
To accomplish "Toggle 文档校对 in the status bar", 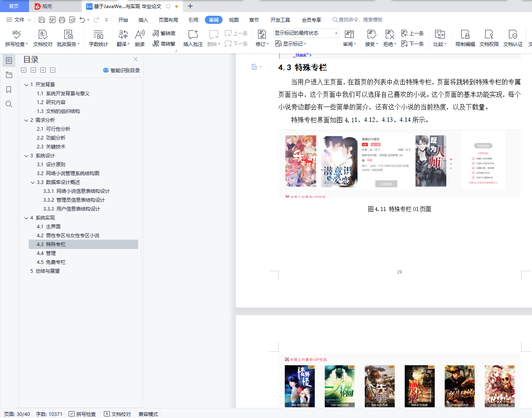I will [118, 414].
